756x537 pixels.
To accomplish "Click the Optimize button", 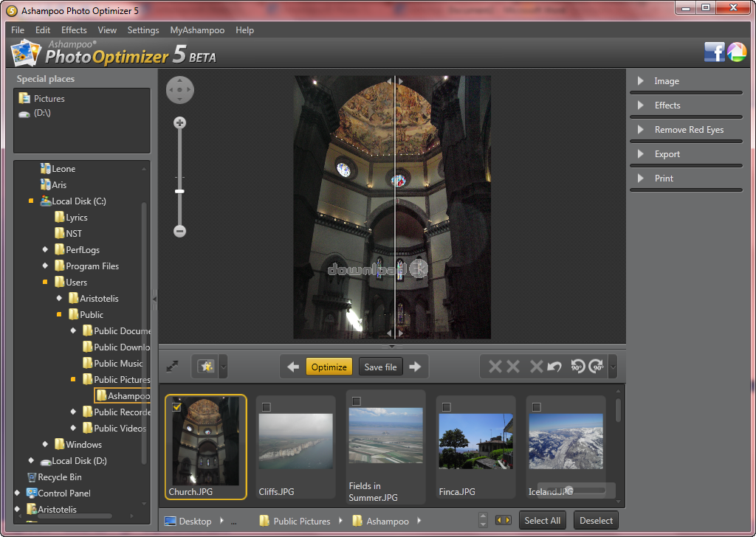I will [329, 367].
